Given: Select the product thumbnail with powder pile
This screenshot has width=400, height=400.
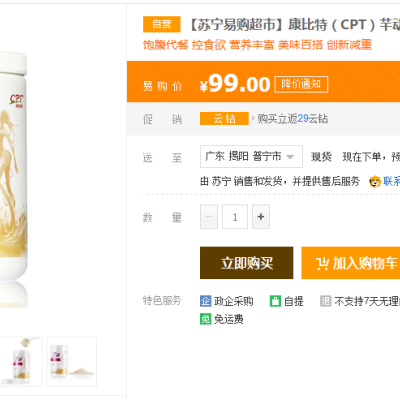Looking at the screenshot, I should [x=72, y=362].
